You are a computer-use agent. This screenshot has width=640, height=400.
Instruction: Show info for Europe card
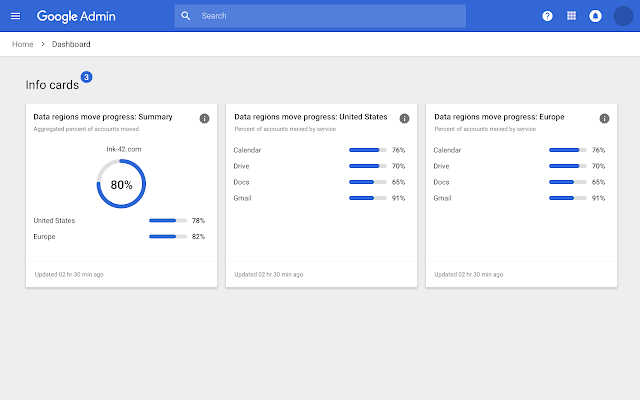[x=604, y=118]
